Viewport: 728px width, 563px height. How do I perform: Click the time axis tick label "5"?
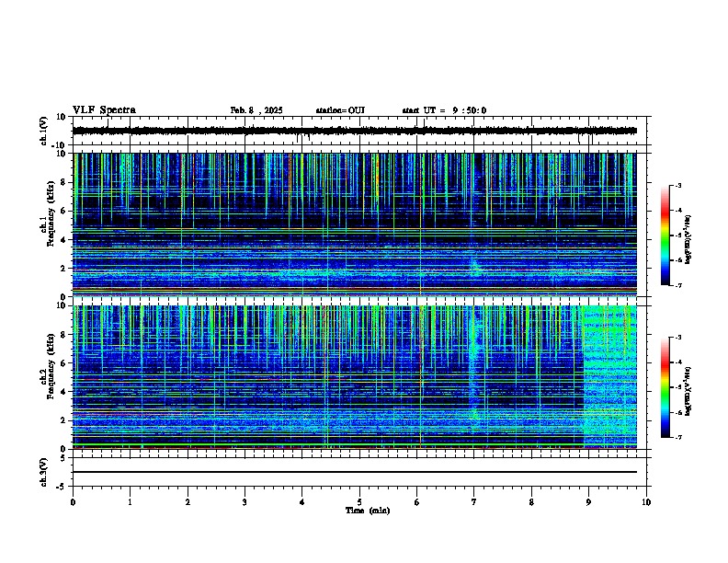click(359, 502)
